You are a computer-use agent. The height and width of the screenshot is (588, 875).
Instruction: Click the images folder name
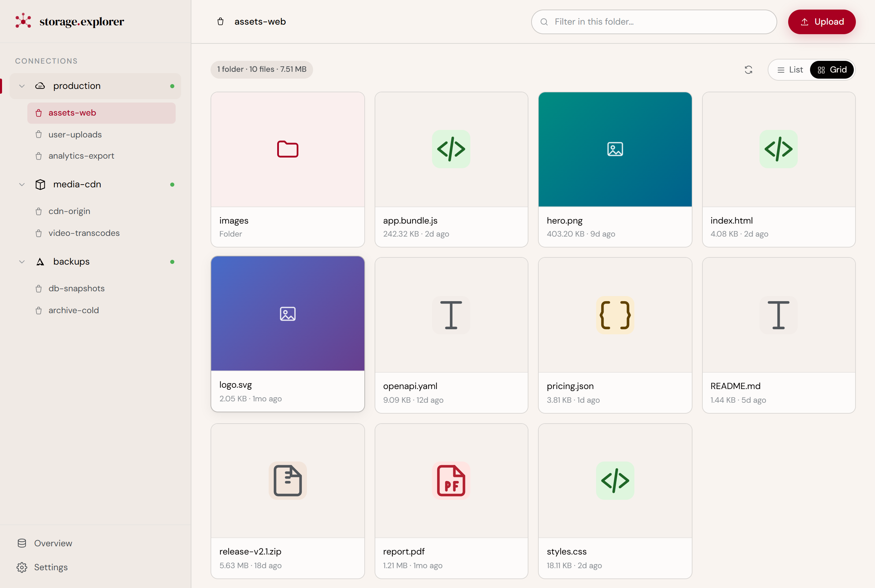(233, 220)
